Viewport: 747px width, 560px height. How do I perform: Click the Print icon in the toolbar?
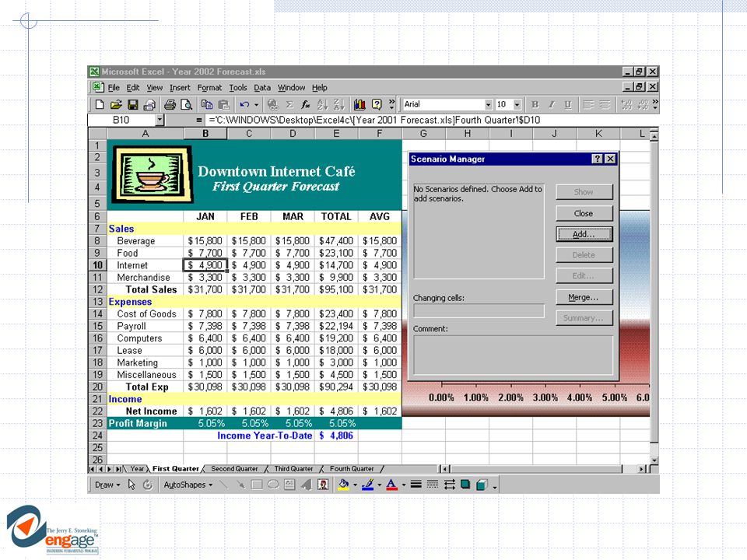tap(170, 104)
